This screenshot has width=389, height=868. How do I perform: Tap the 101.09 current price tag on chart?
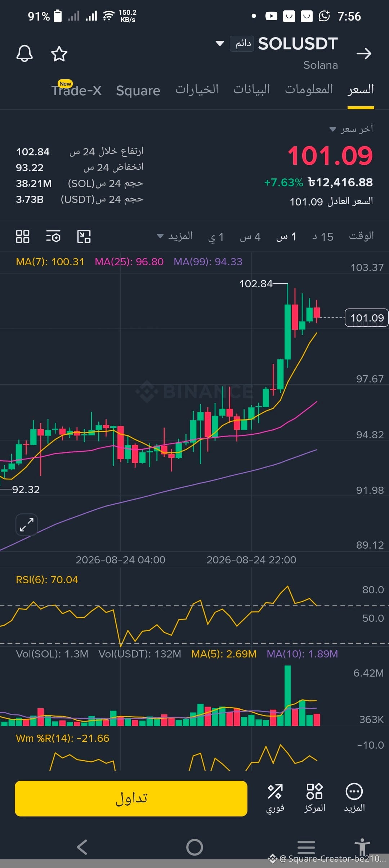point(367,318)
